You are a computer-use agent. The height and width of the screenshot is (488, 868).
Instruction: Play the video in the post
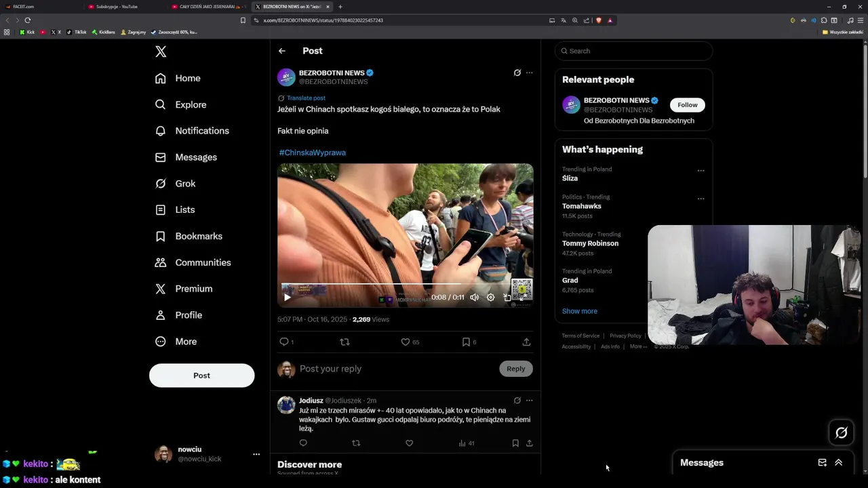click(x=287, y=297)
